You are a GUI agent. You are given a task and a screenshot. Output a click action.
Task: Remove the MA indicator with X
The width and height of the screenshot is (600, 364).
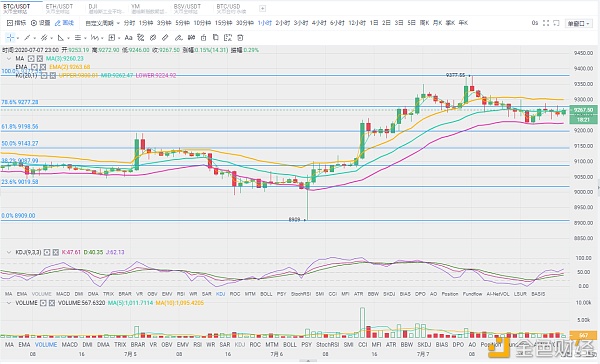[x=39, y=59]
